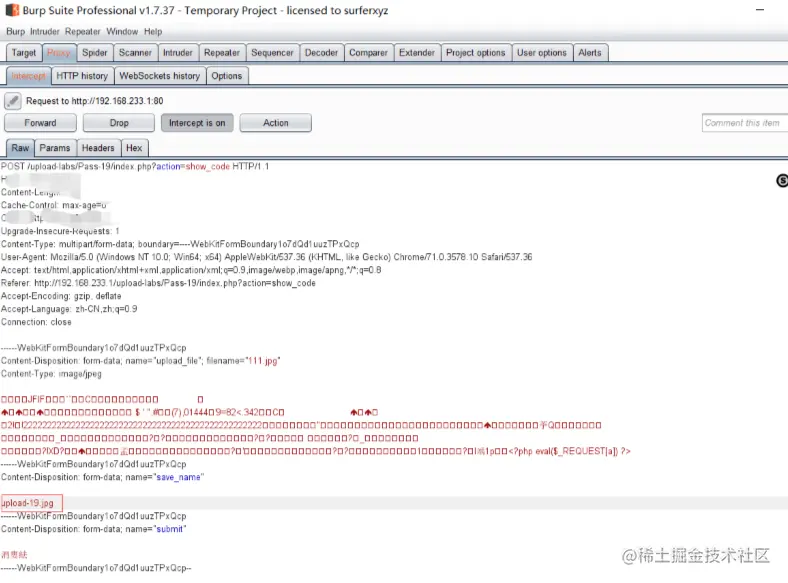
Task: Switch to the Repeater tool tab
Action: click(x=222, y=53)
